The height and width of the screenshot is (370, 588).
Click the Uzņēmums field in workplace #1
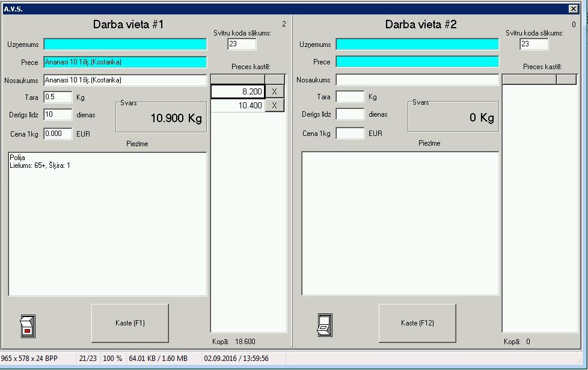tap(125, 45)
